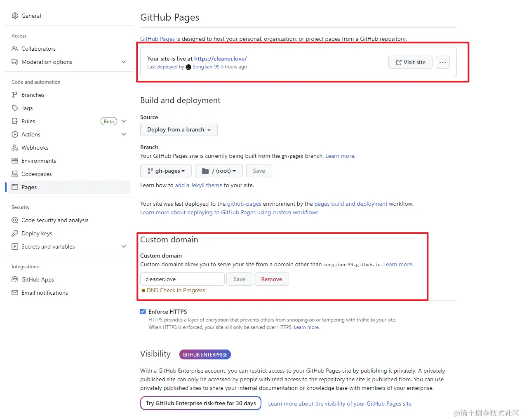Click the GitHub Apps icon
Viewport: 522px width, 420px height.
pos(15,279)
